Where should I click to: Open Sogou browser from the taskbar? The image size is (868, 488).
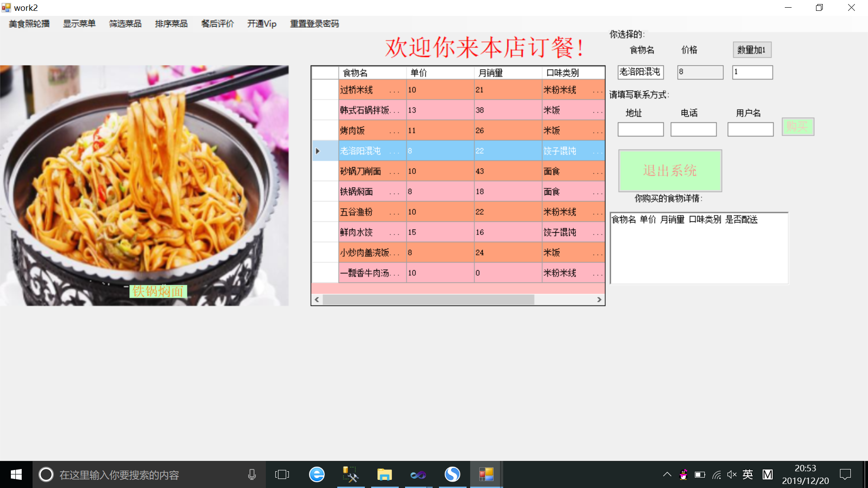tap(452, 474)
